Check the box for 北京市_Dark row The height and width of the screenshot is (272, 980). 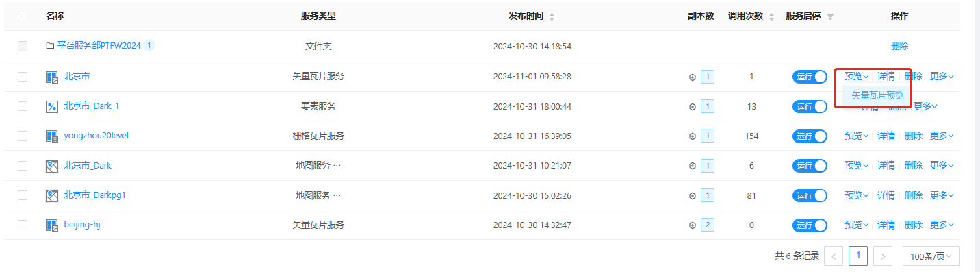23,166
